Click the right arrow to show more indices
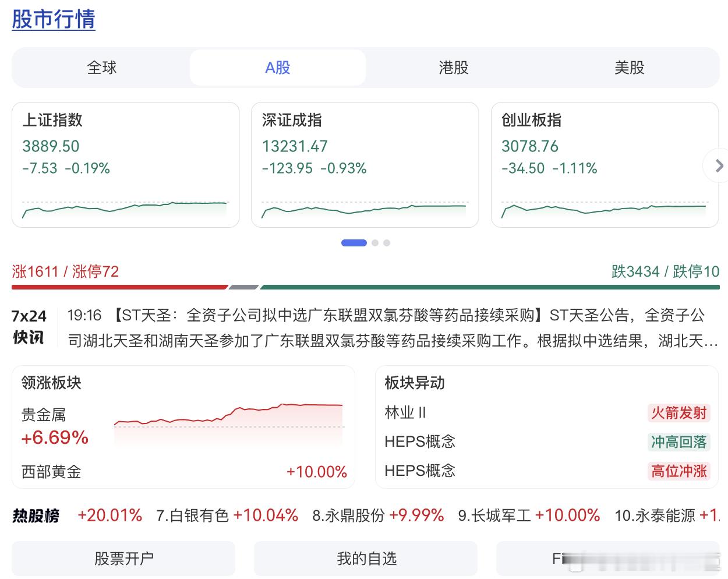This screenshot has height=579, width=728. pos(719,165)
